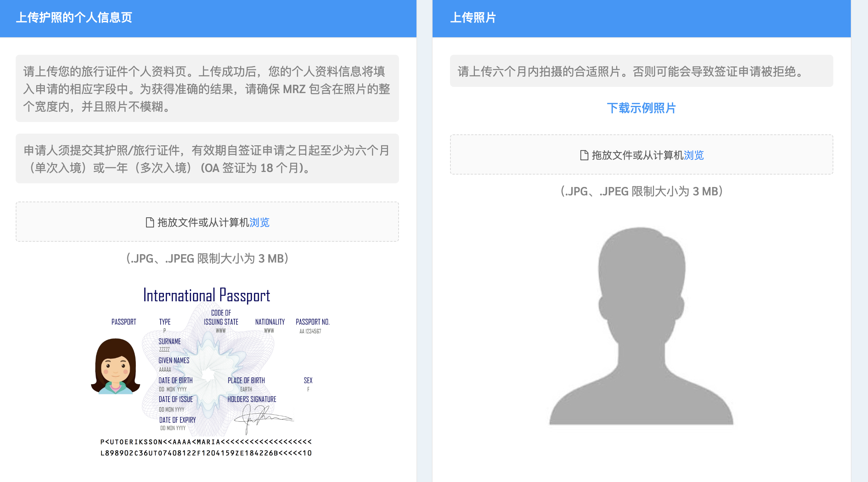Viewport: 868px width, 482px height.
Task: Click the passport validity requirement notice box
Action: [207, 159]
